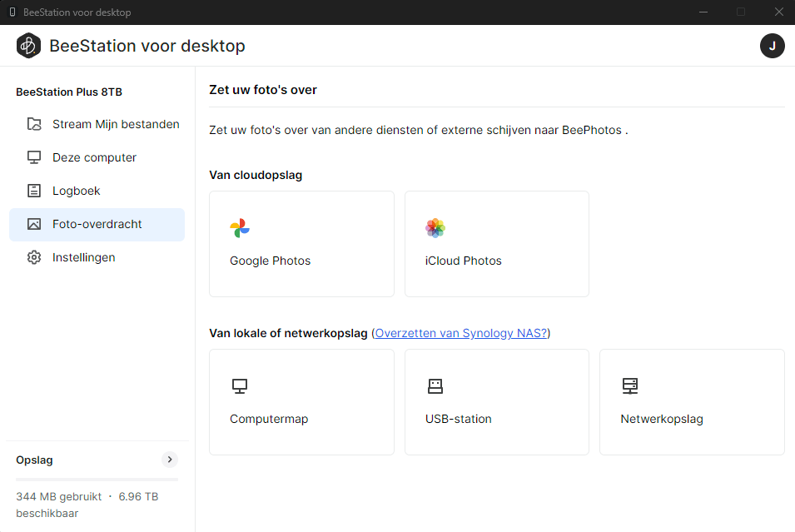
Task: Click the Opslag label
Action: tap(34, 460)
